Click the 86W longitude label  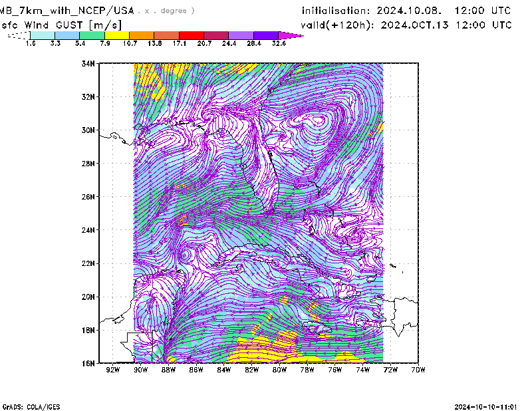[x=196, y=370]
